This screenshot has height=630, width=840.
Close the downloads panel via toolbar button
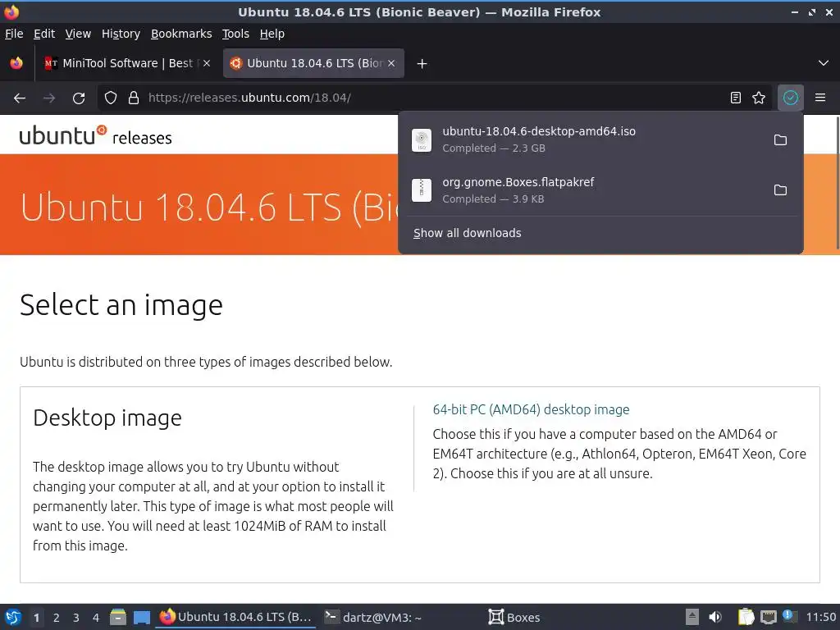point(790,98)
